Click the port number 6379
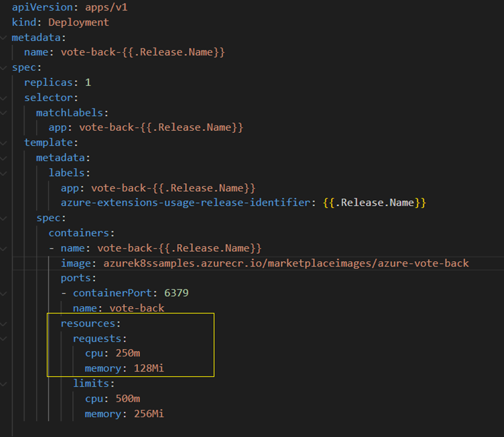The image size is (504, 437). point(176,293)
